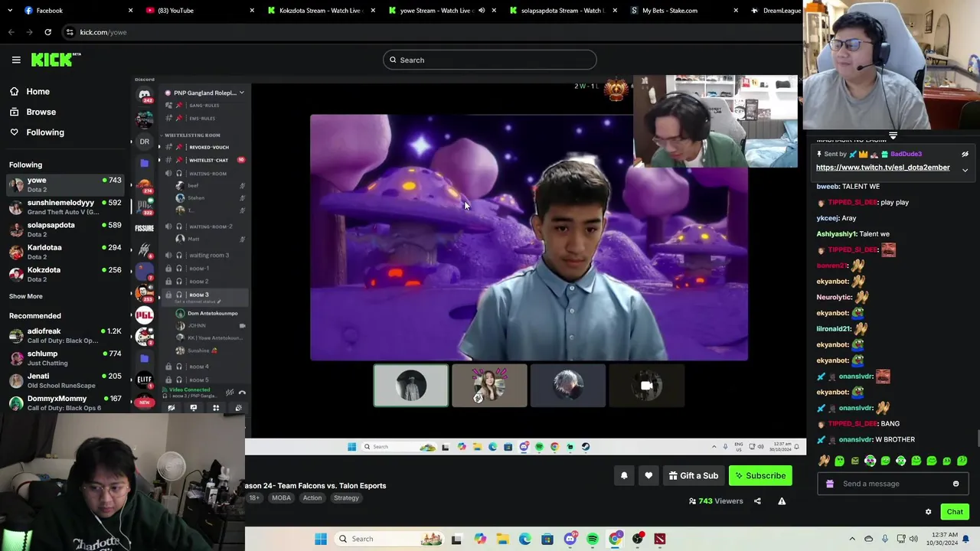This screenshot has width=980, height=551.
Task: Open chat settings gear
Action: (x=928, y=512)
